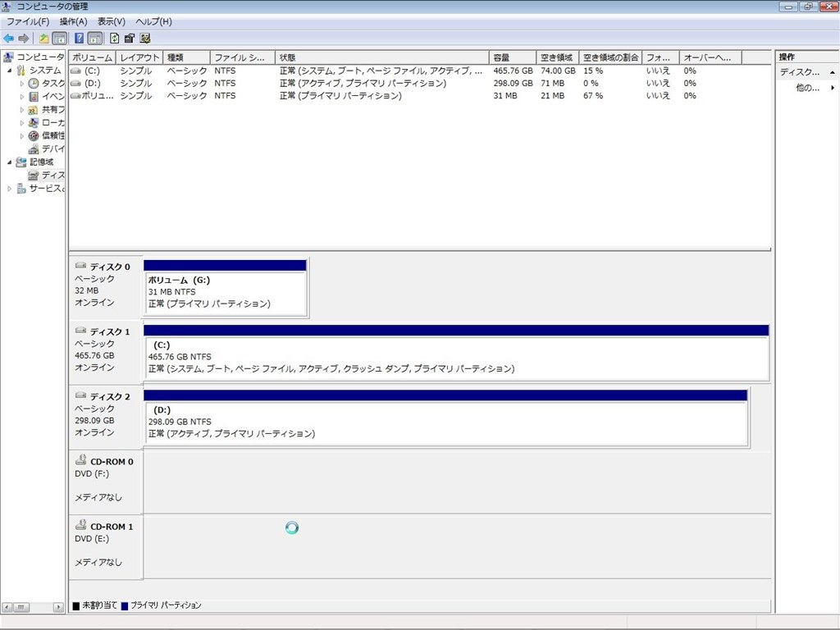The image size is (840, 630).
Task: Toggle the show/hide action pane icon
Action: 95,39
